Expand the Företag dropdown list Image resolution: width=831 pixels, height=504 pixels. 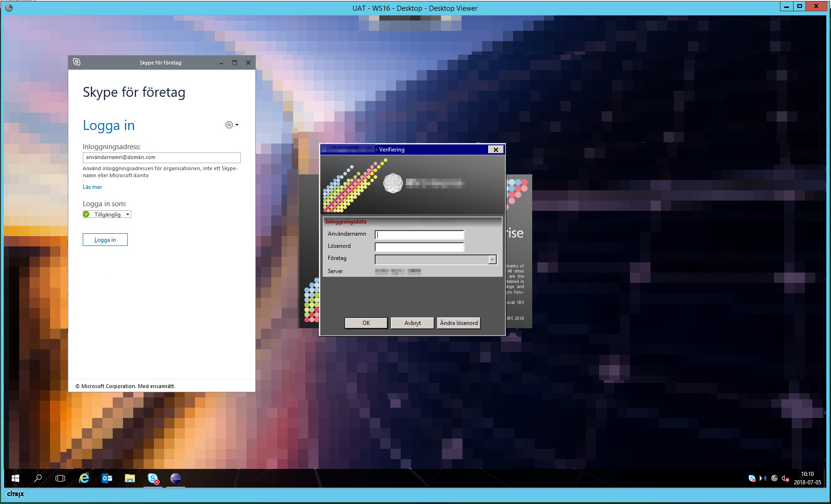click(x=492, y=260)
